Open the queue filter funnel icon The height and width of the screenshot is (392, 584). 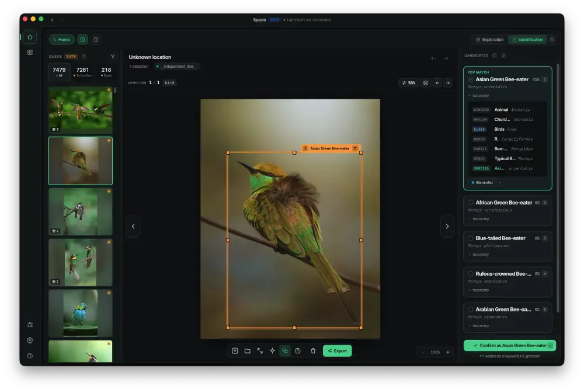pos(113,57)
